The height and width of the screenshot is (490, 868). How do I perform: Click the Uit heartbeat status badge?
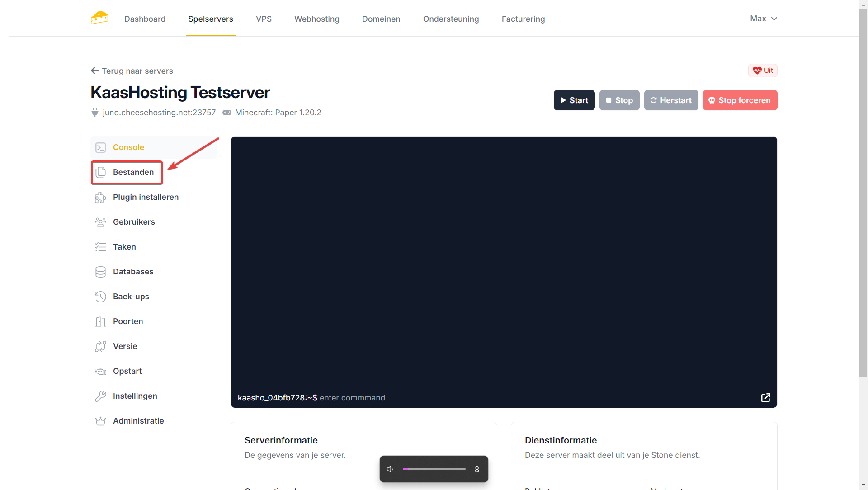(x=763, y=71)
